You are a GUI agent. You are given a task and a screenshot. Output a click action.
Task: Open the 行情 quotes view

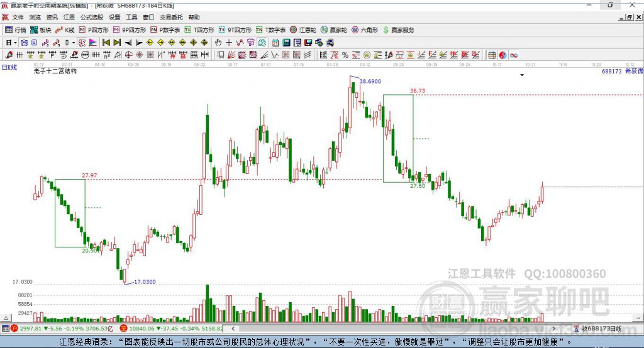click(15, 30)
